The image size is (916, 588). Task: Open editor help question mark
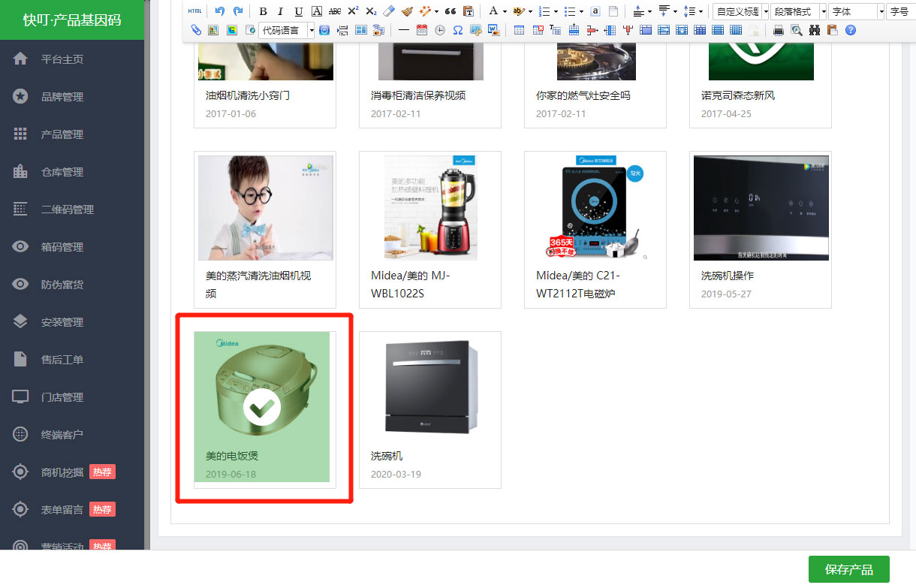(x=851, y=30)
